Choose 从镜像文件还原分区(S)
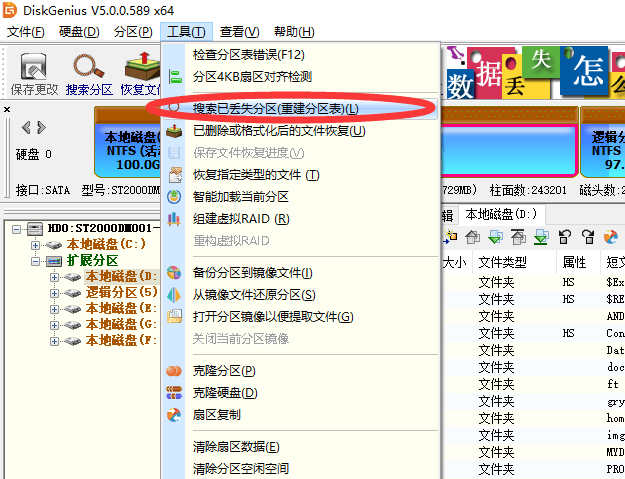Screen dimensions: 625x479 click(x=254, y=295)
